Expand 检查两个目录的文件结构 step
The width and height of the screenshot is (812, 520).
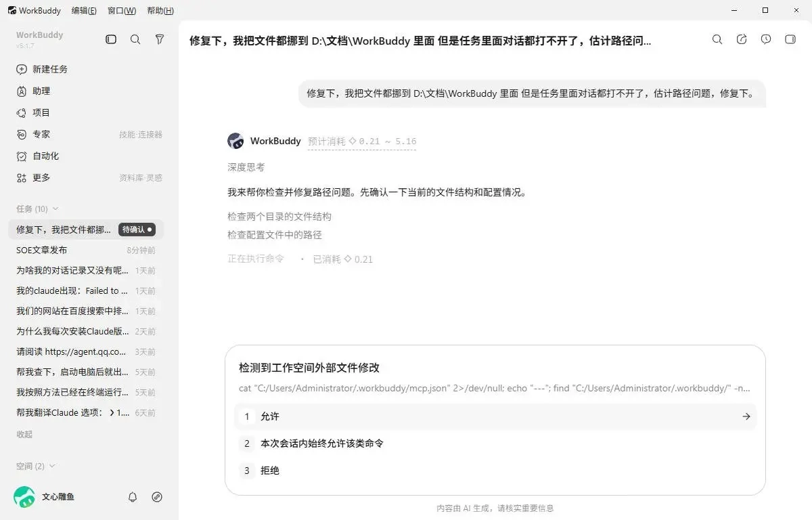pos(279,217)
